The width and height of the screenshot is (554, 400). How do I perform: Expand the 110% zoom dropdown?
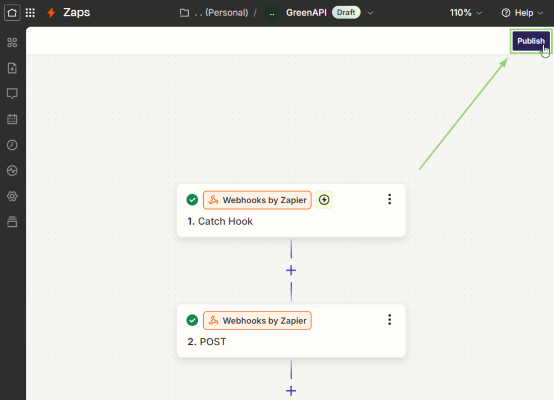tap(465, 13)
